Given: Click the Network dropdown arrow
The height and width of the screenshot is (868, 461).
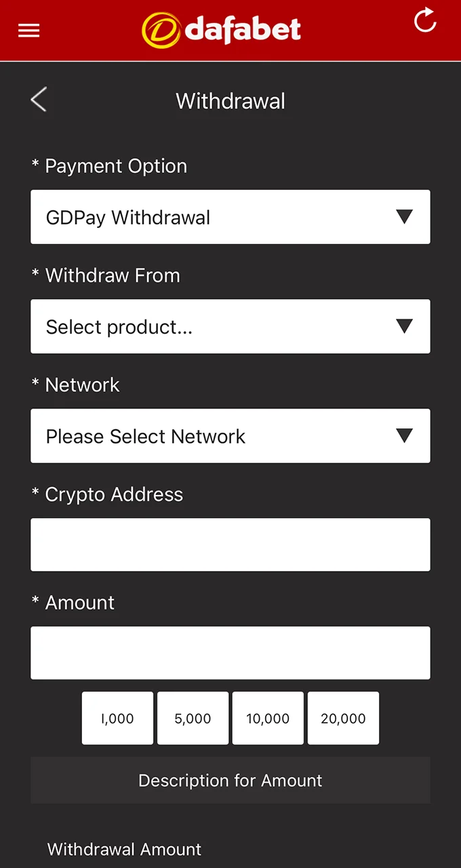Looking at the screenshot, I should (x=405, y=436).
